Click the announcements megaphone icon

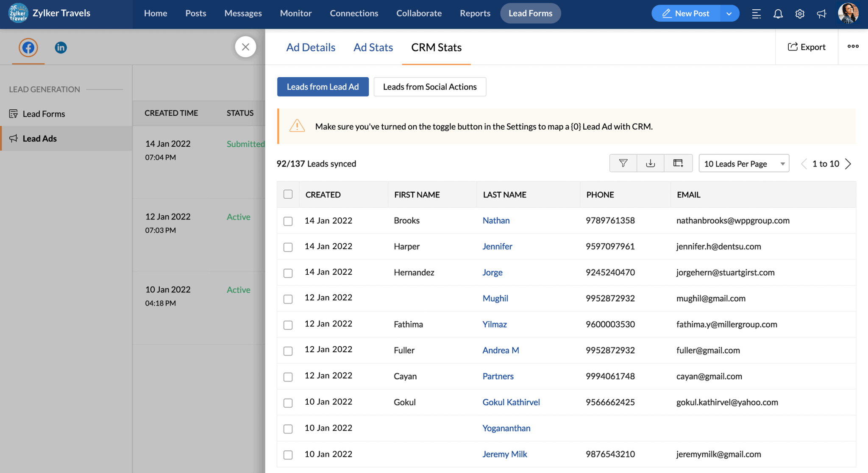[821, 13]
